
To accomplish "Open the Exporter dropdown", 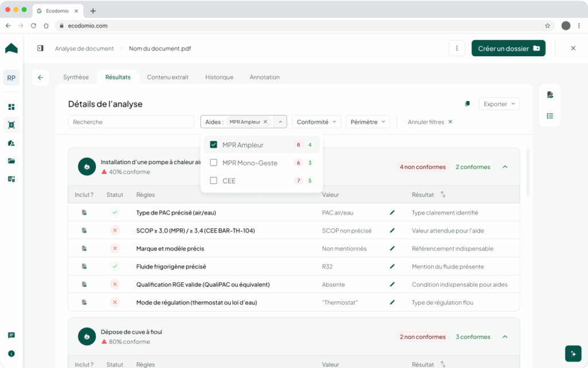I will (499, 104).
